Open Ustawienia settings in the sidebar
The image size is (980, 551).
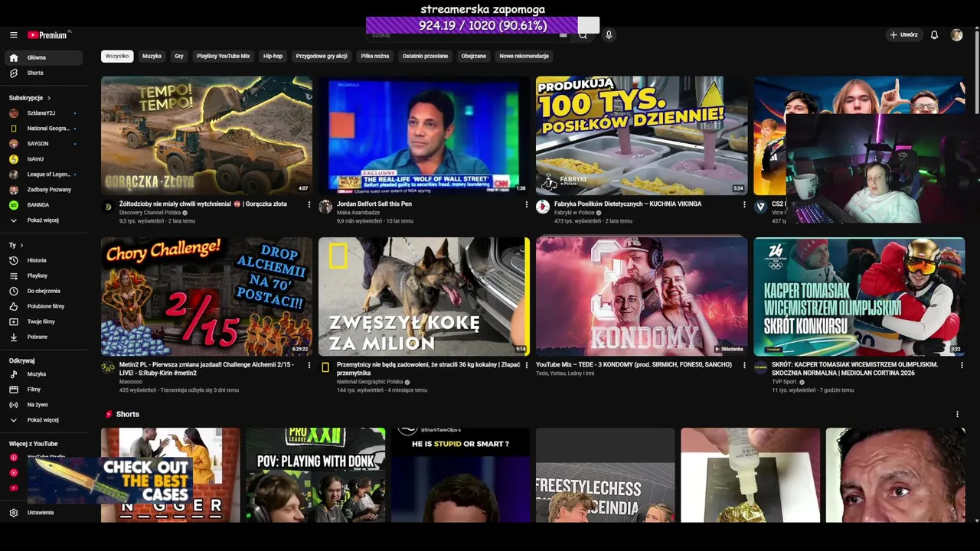click(x=44, y=513)
